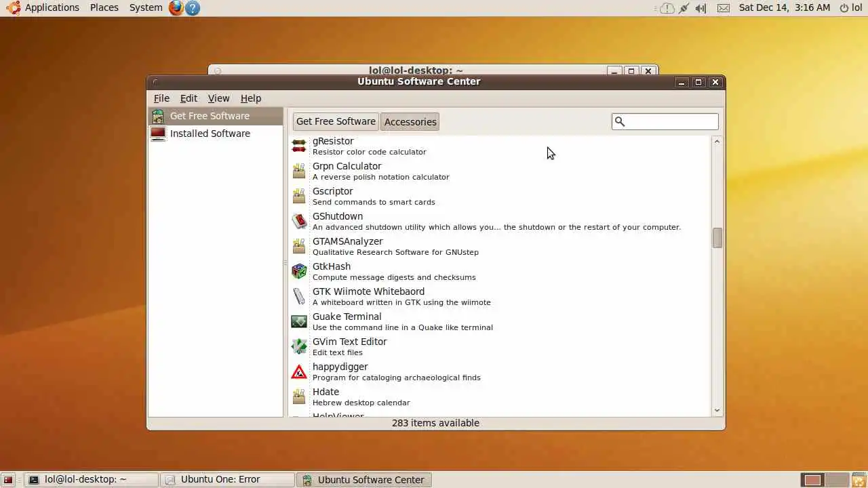Open the Places menu
Screen dimensions: 868x488
pos(104,7)
